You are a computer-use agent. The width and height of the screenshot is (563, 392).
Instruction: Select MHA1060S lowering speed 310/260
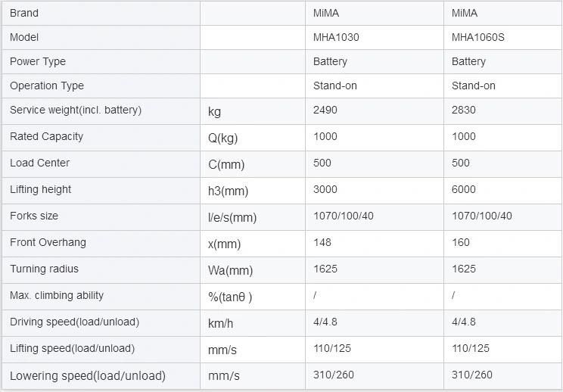click(471, 375)
